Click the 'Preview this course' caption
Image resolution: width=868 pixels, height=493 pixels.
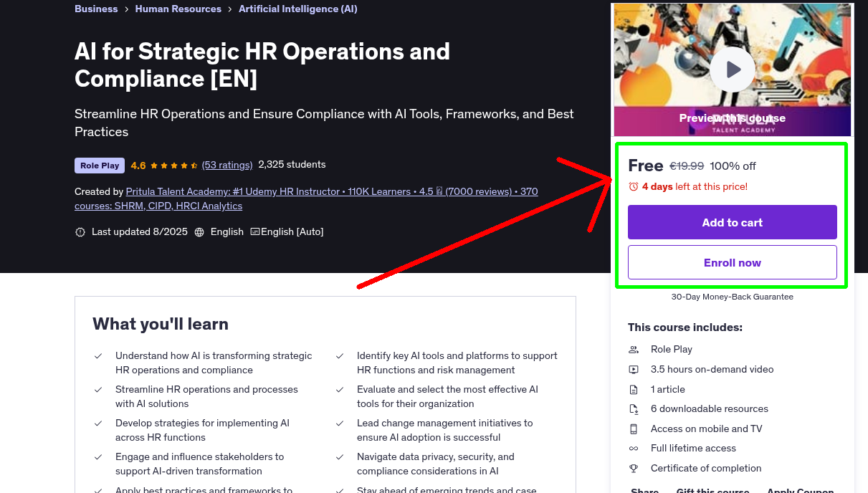click(x=733, y=118)
